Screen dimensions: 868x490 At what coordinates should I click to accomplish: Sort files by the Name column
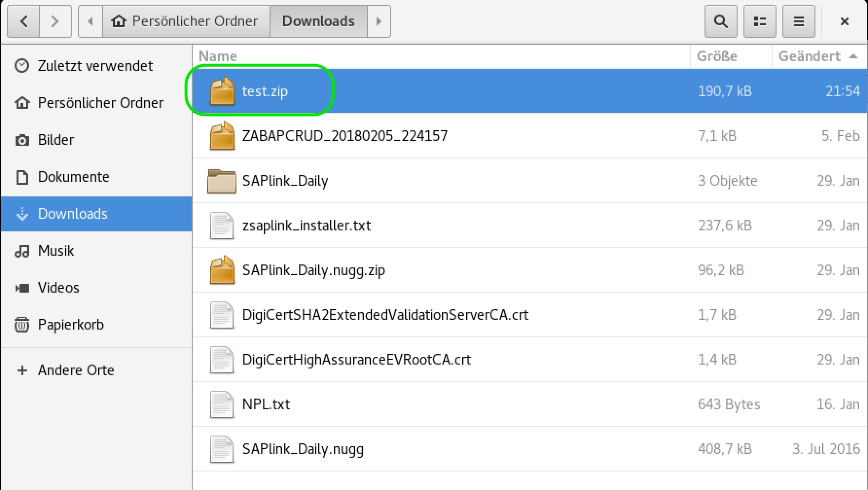pyautogui.click(x=218, y=56)
